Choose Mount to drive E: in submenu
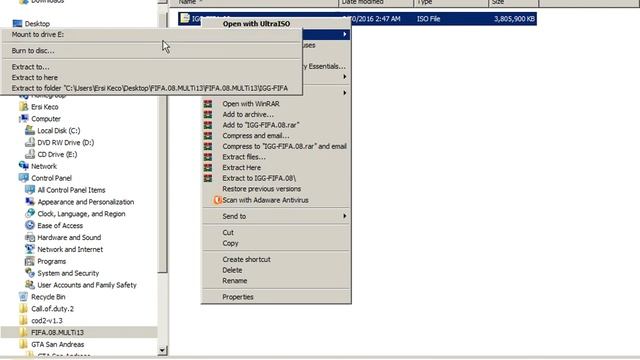 (151, 35)
